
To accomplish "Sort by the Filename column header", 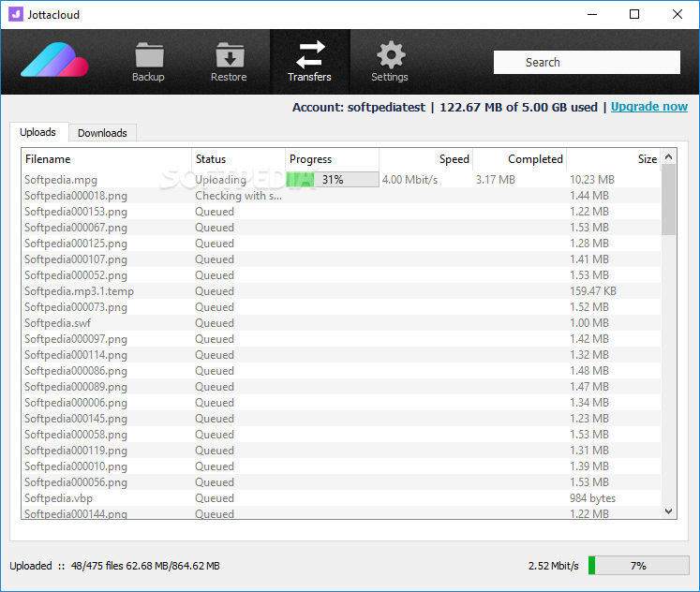I will coord(106,159).
